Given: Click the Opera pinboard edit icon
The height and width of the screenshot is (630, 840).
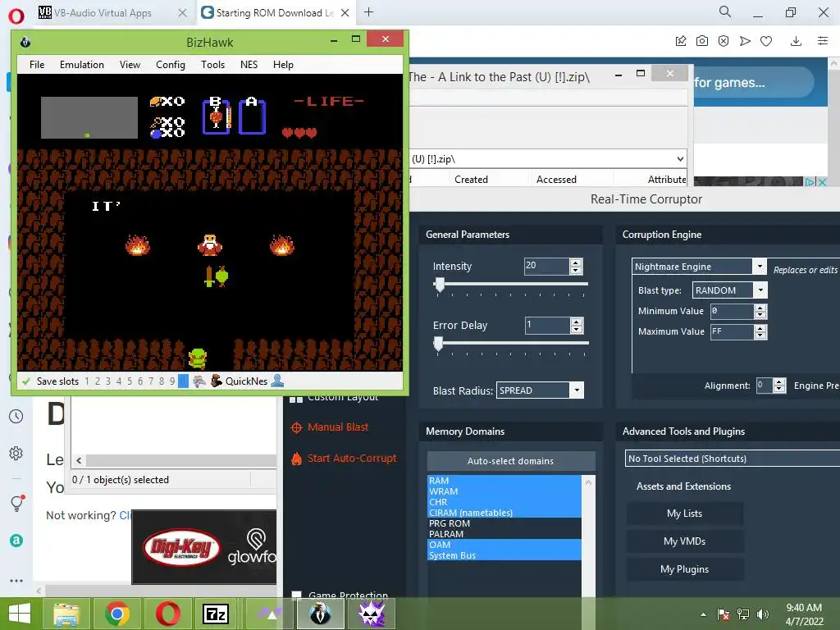Looking at the screenshot, I should pyautogui.click(x=681, y=41).
